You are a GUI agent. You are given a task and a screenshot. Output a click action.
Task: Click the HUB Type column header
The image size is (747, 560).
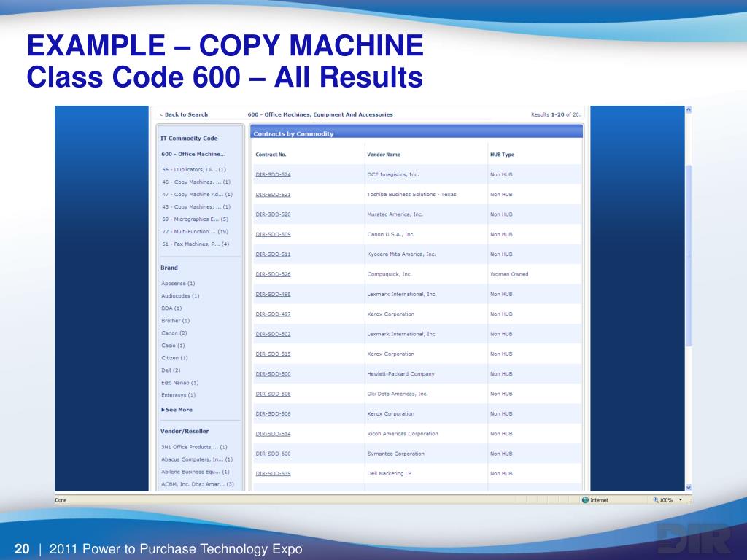(x=502, y=155)
